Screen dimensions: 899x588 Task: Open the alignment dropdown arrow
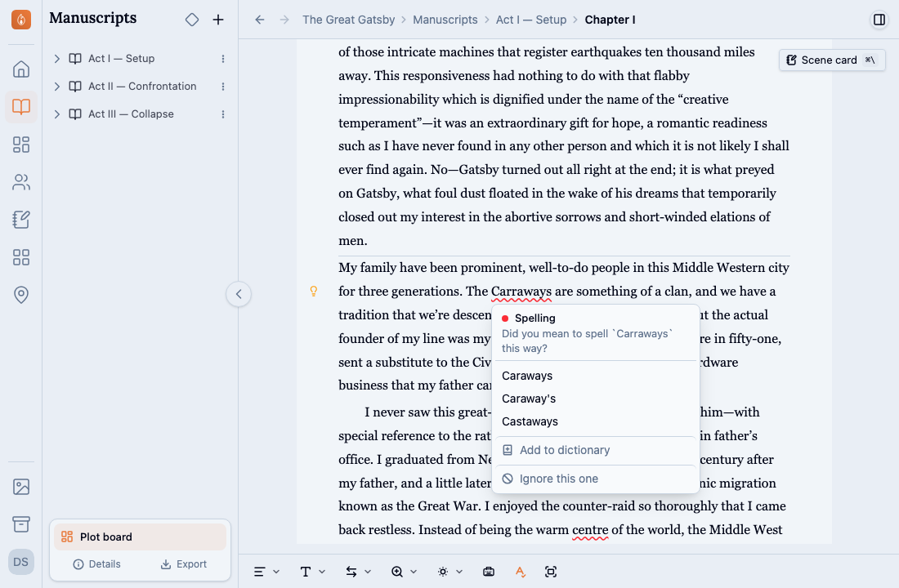276,572
